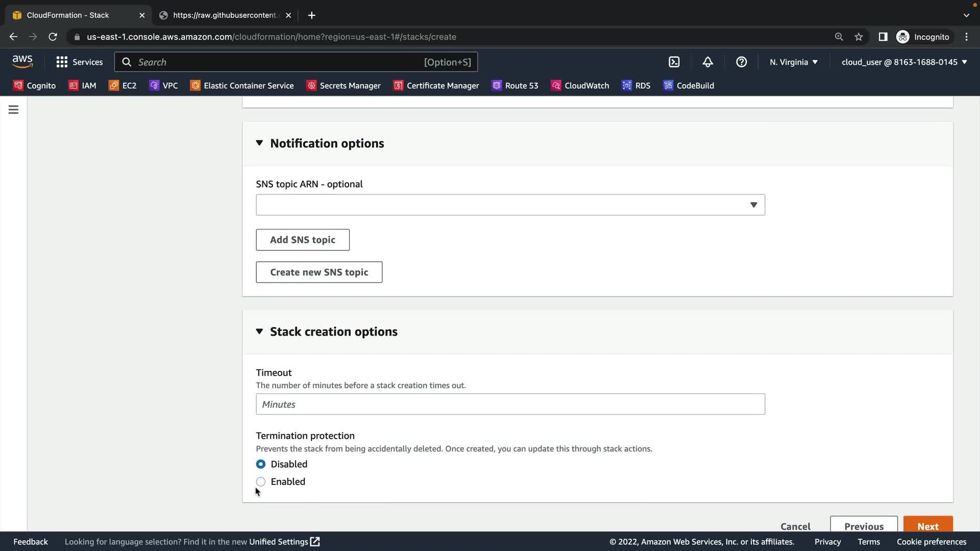Open the Services grid menu
This screenshot has width=980, height=551.
pyautogui.click(x=79, y=62)
